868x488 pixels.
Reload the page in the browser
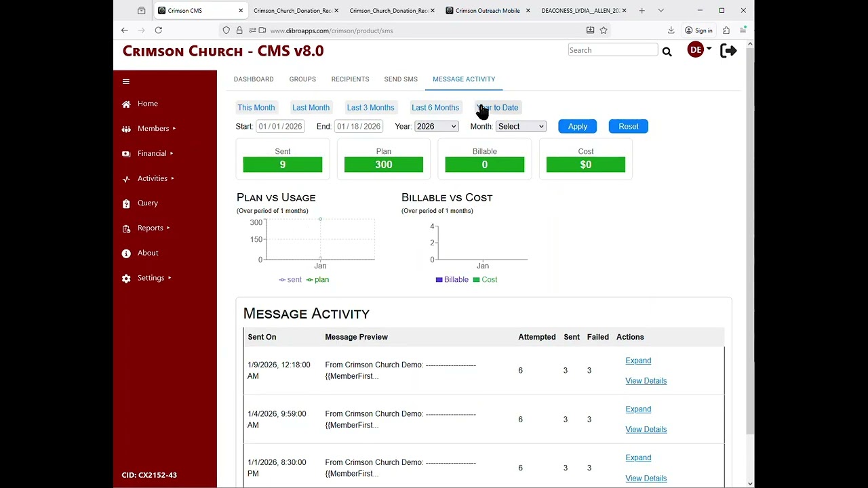[x=158, y=30]
